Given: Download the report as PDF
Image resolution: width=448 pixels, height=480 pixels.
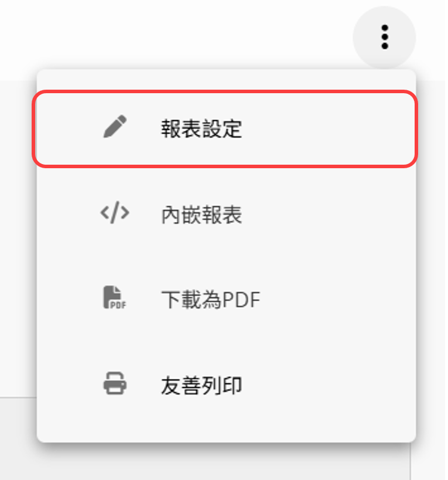Looking at the screenshot, I should point(226,299).
